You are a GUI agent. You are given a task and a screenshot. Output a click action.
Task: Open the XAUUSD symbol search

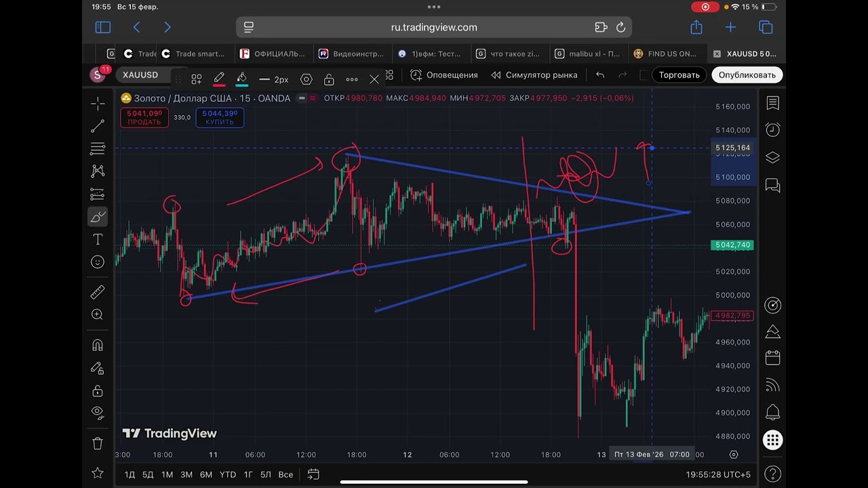[141, 75]
